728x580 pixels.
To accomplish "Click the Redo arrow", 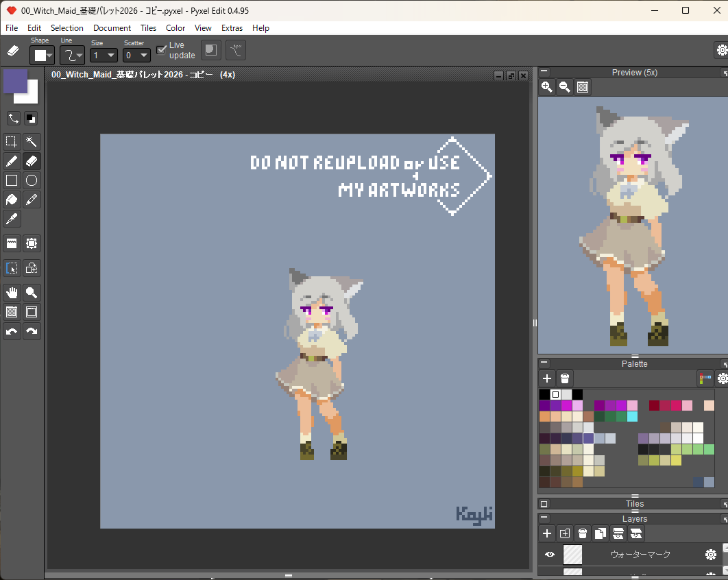I will pyautogui.click(x=32, y=332).
